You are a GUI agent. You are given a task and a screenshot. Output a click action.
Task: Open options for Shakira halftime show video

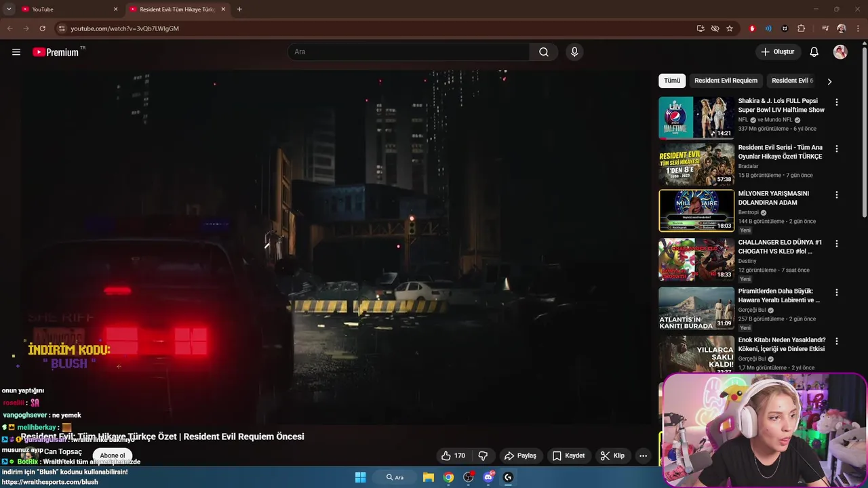click(836, 102)
